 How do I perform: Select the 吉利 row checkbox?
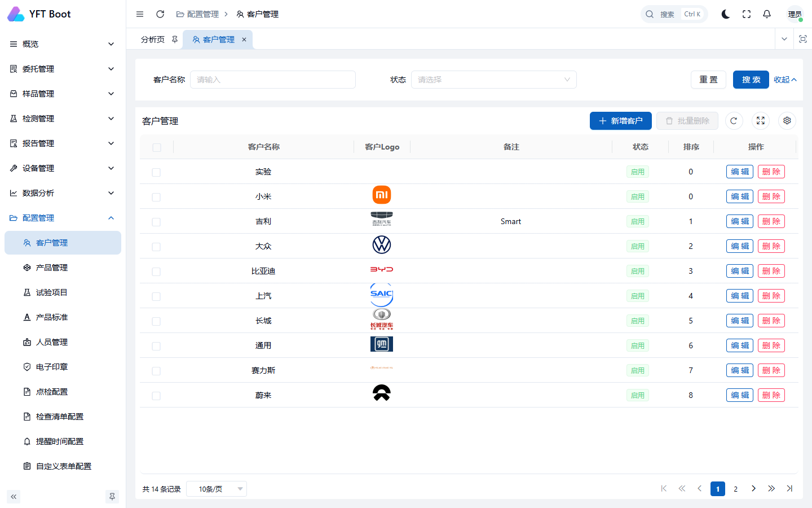click(x=156, y=222)
